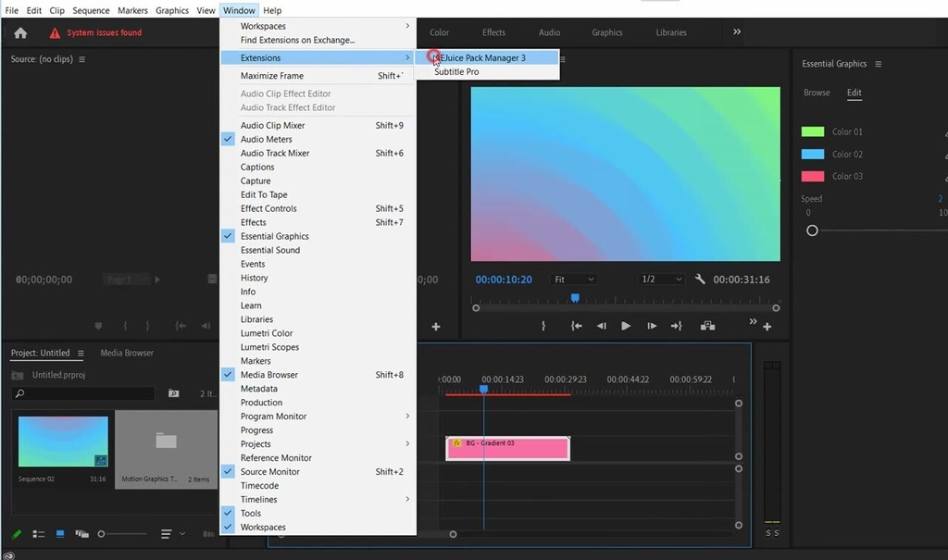Expand the Timelines submenu

coord(318,499)
